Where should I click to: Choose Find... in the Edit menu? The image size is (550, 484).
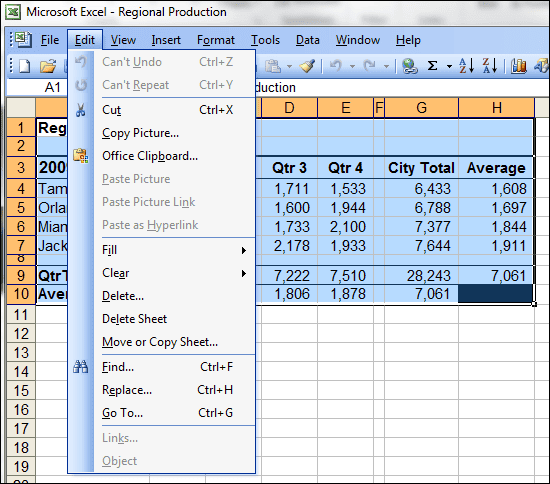(174, 367)
